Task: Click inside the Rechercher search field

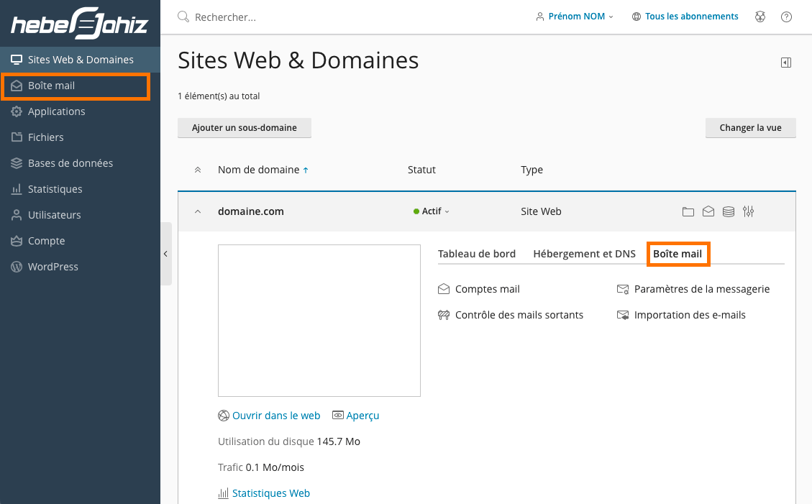Action: point(252,17)
